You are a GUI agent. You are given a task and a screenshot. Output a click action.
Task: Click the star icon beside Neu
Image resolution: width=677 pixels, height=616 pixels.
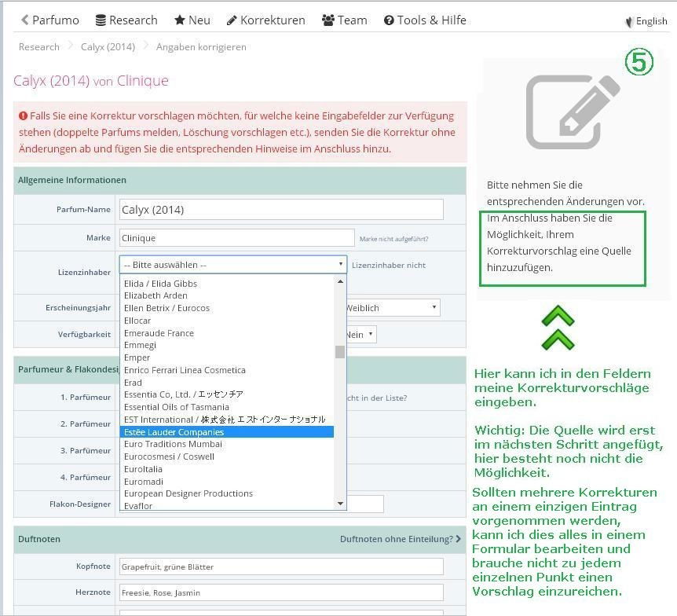click(179, 20)
